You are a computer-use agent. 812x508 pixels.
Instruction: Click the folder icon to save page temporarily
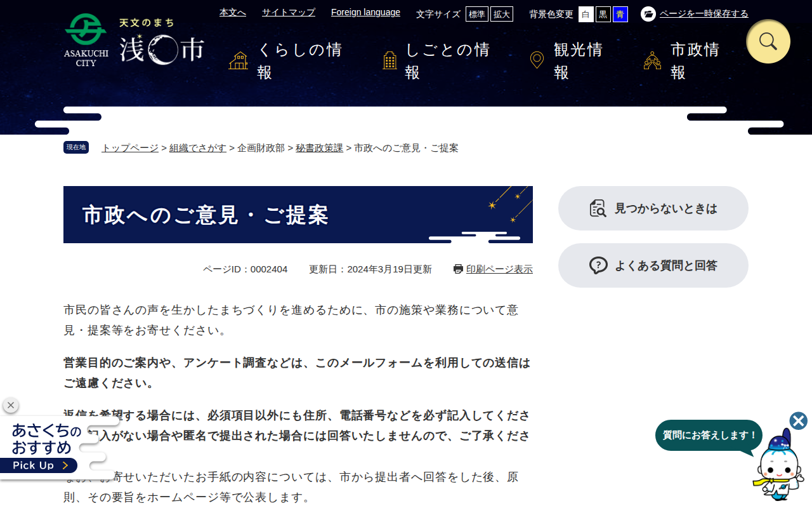tap(648, 14)
